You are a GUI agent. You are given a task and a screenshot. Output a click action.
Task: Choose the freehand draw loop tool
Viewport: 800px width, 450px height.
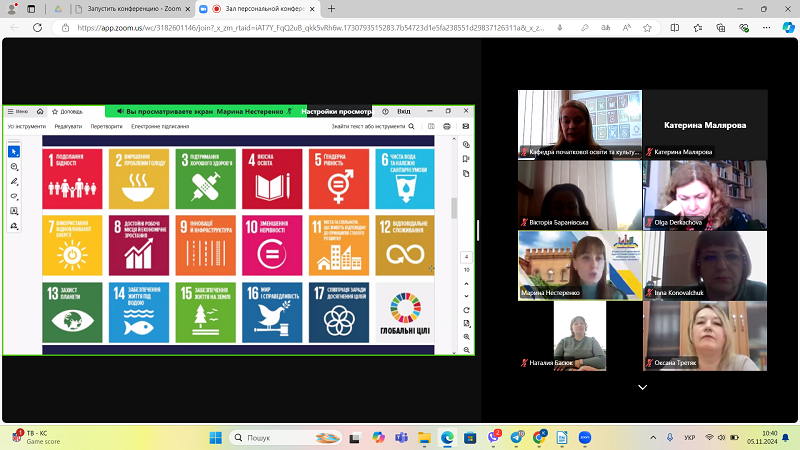(14, 196)
